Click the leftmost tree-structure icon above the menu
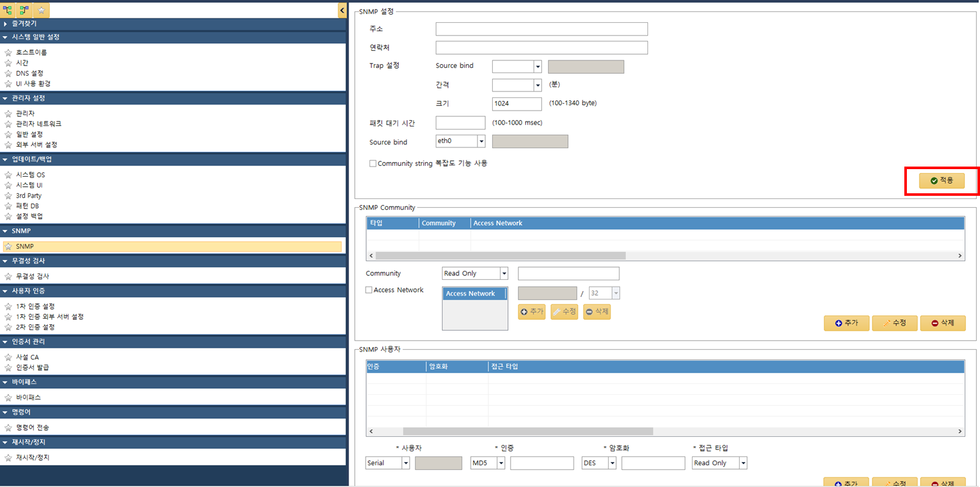 [x=8, y=10]
